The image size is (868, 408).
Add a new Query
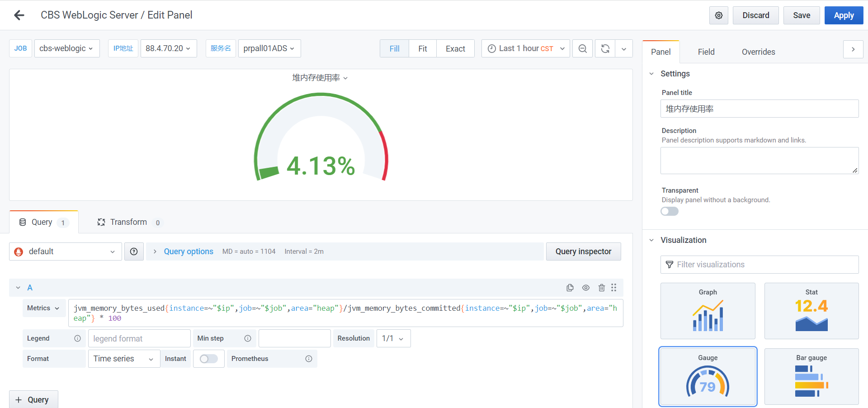click(33, 399)
